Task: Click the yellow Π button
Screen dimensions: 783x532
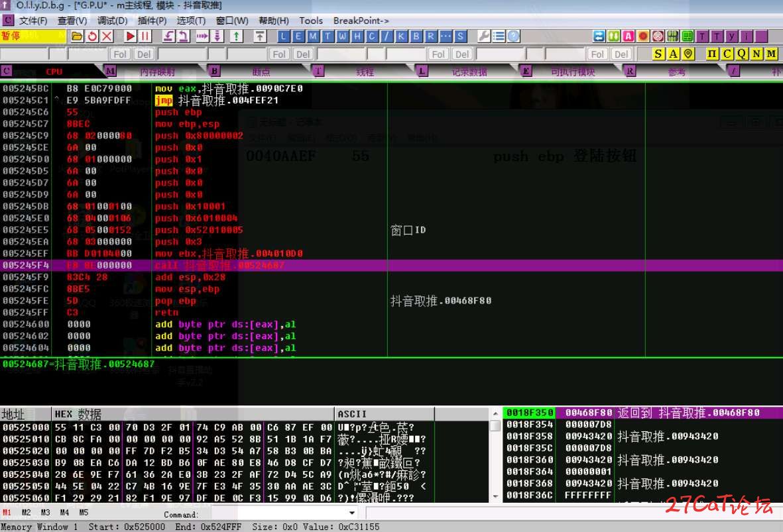Action: [712, 54]
